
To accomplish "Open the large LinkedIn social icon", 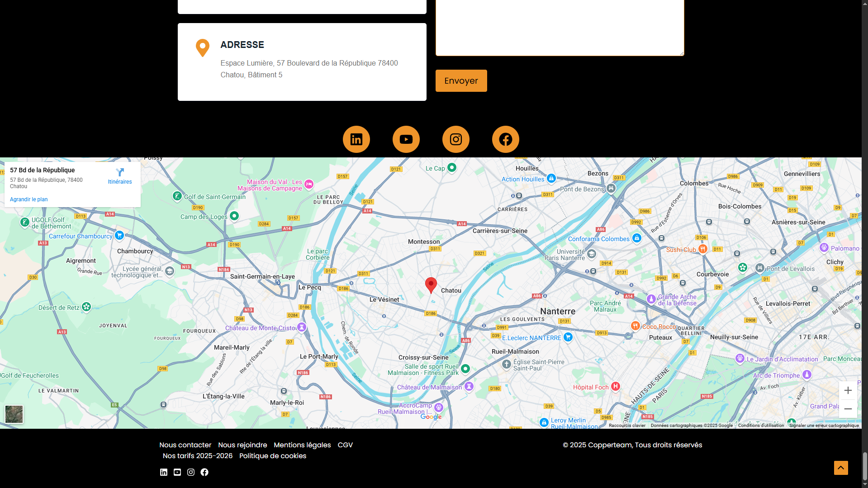I will pos(356,139).
